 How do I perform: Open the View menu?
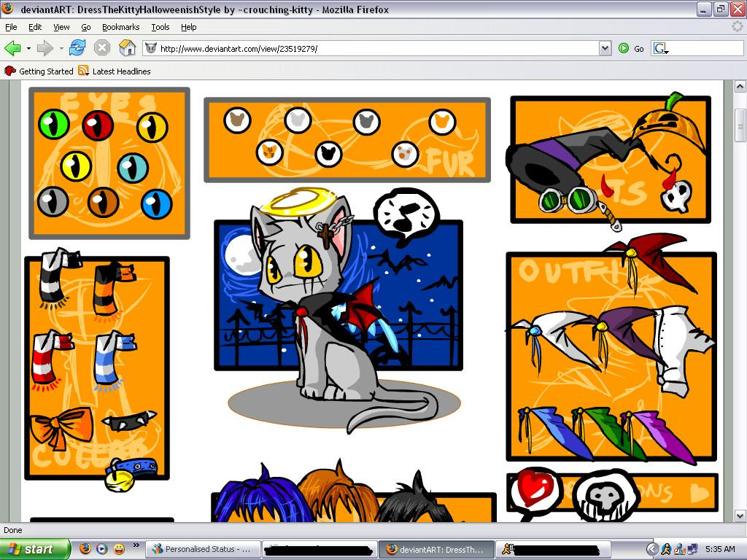coord(61,27)
